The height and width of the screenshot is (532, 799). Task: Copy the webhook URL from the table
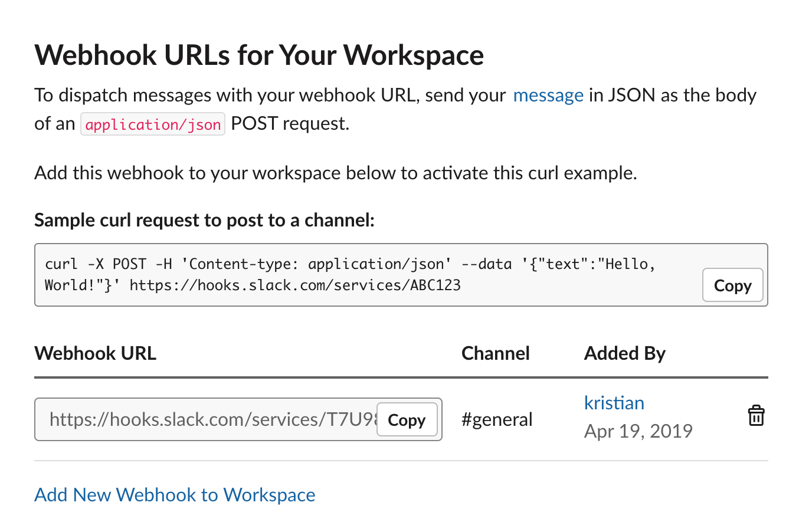coord(407,419)
